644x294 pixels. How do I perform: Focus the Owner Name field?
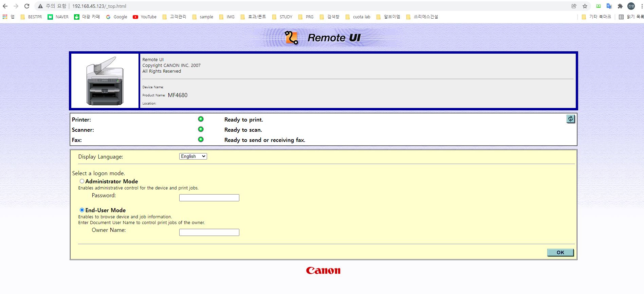click(209, 232)
